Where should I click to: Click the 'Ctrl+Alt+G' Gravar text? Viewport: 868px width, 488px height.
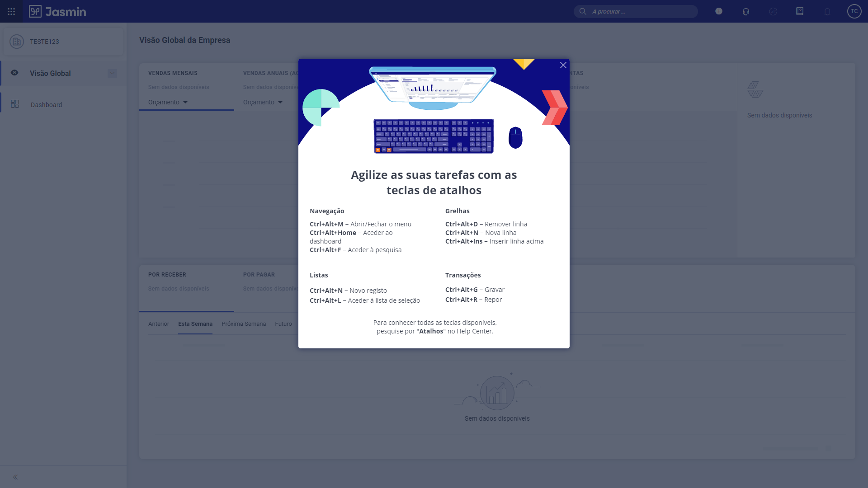[x=475, y=290]
